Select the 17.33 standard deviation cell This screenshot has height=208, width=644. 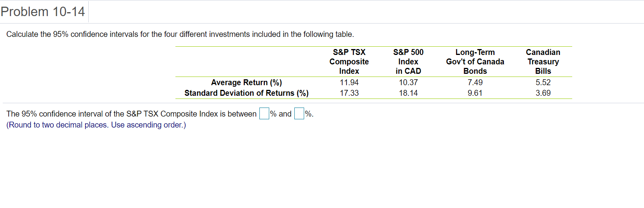[349, 93]
